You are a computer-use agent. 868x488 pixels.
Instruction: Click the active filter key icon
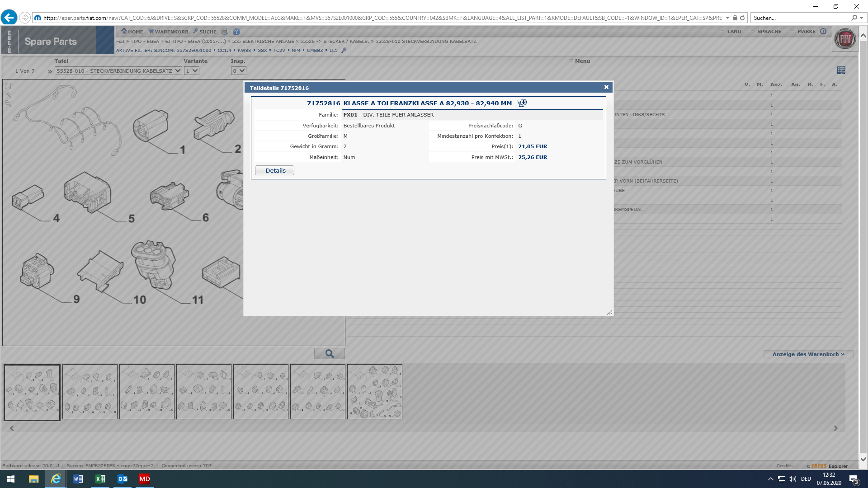pos(344,50)
